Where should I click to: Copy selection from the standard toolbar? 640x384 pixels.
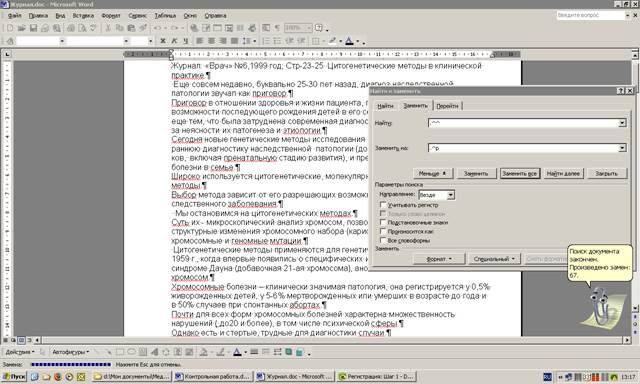(x=120, y=28)
